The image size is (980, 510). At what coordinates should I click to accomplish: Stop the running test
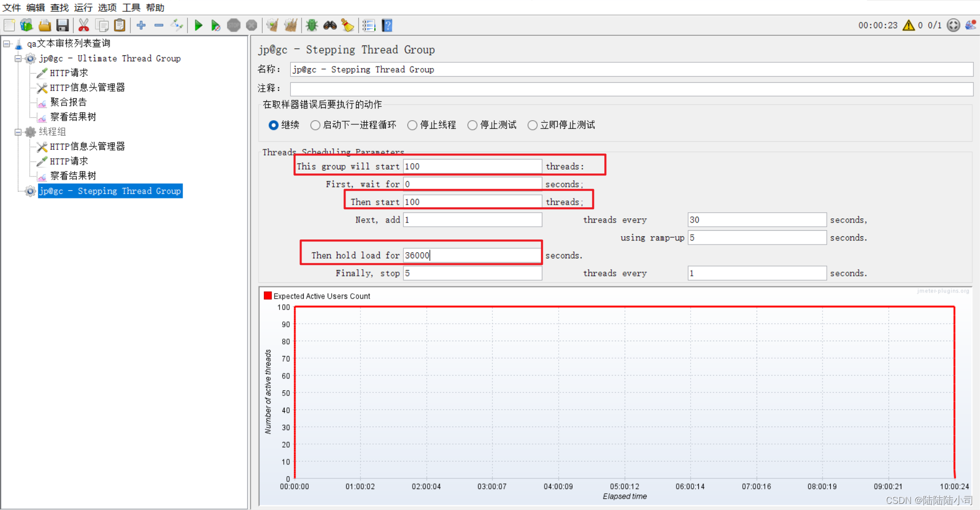coord(234,25)
